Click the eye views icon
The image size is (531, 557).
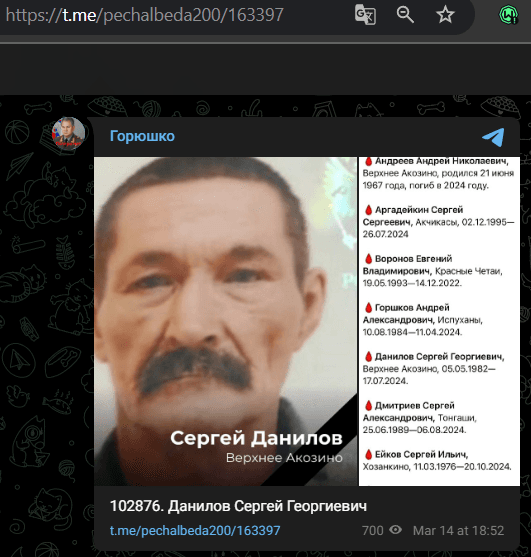coord(395,530)
